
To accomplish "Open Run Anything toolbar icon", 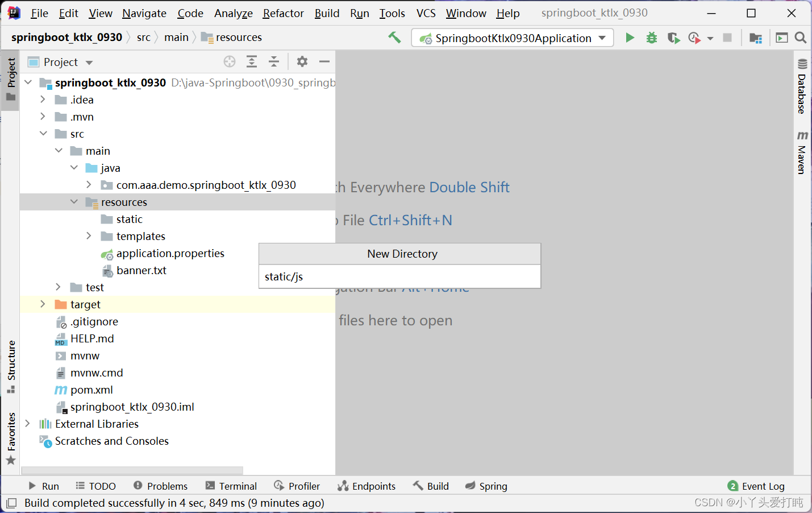I will coord(782,38).
